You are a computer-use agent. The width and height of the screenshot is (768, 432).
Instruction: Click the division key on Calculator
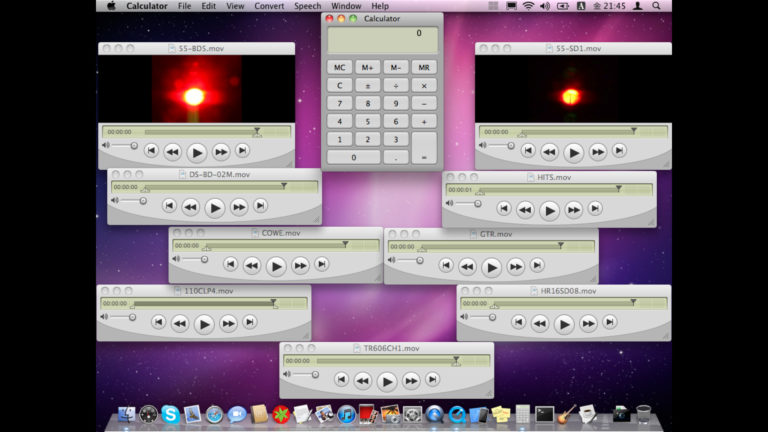click(396, 85)
